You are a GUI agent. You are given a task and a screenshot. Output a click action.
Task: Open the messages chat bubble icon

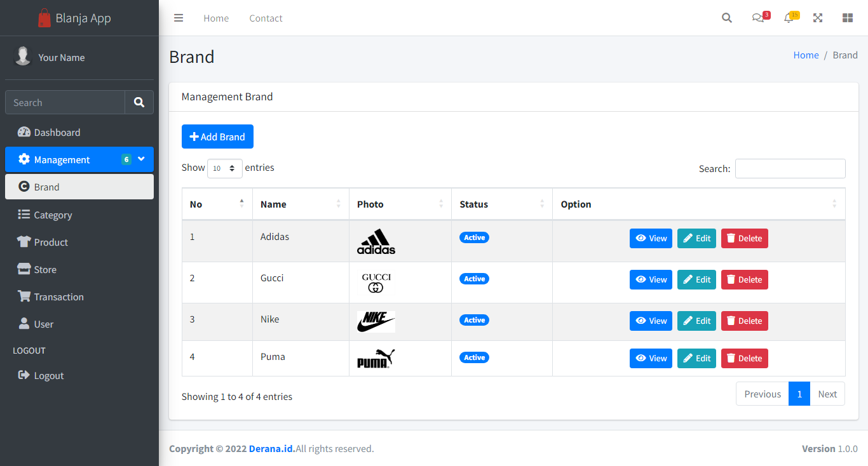point(757,18)
